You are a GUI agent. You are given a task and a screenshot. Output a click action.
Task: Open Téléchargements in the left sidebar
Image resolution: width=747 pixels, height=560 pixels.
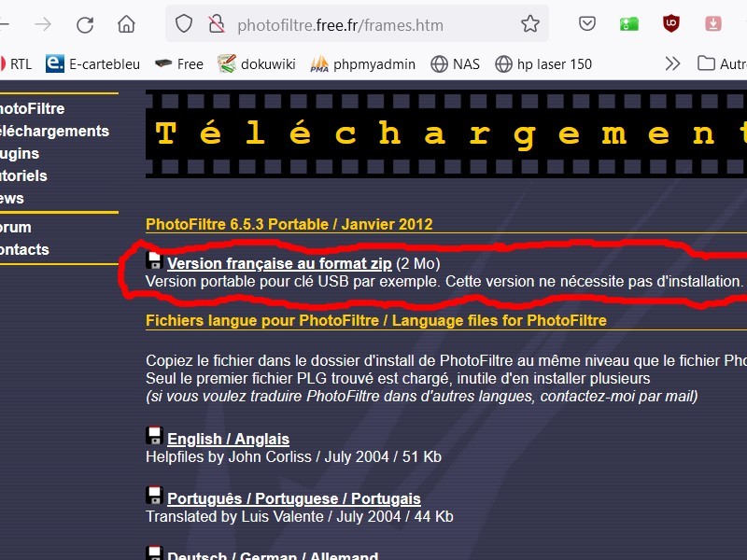[x=54, y=131]
